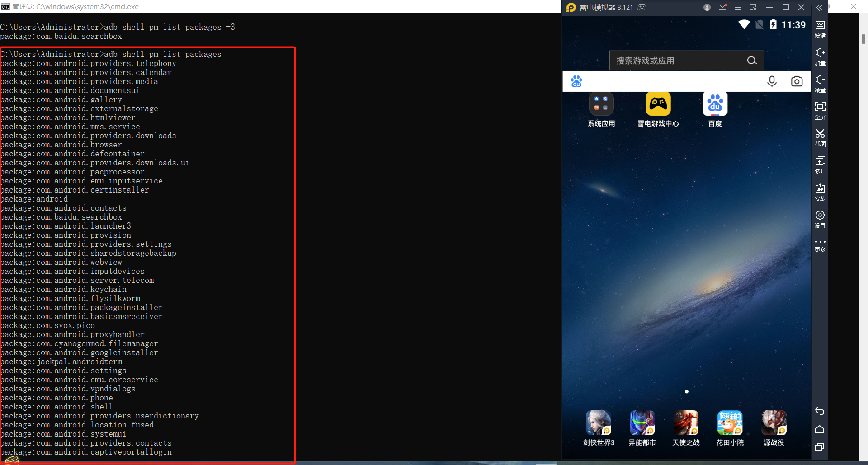Image resolution: width=868 pixels, height=465 pixels.
Task: Open emulator settings (设置)
Action: tap(820, 219)
